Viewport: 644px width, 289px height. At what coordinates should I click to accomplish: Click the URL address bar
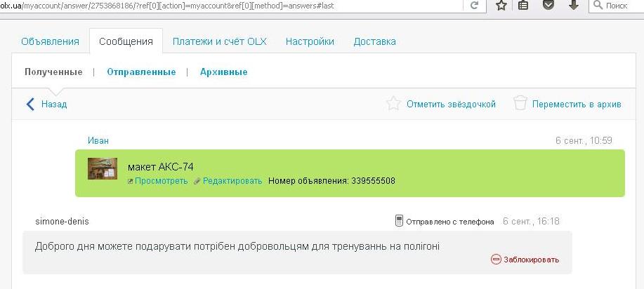point(230,6)
